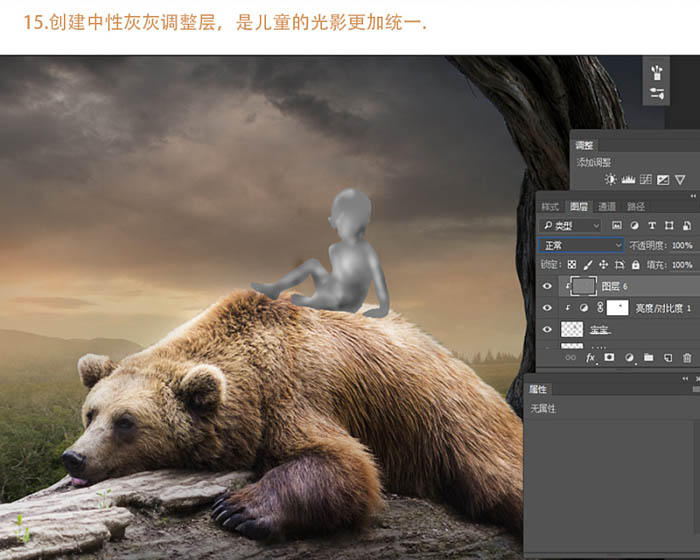
Task: Switch to the 通道 tab
Action: (x=606, y=206)
